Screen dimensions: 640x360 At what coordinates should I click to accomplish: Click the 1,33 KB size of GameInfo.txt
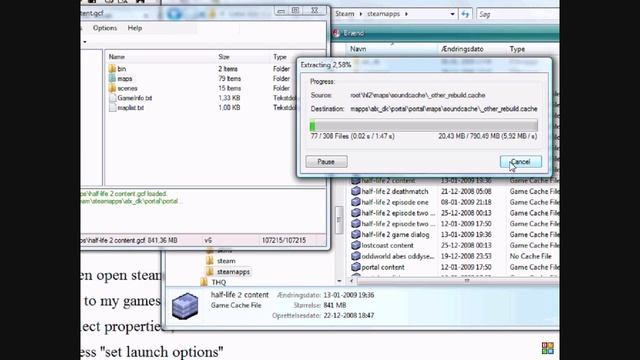[229, 98]
